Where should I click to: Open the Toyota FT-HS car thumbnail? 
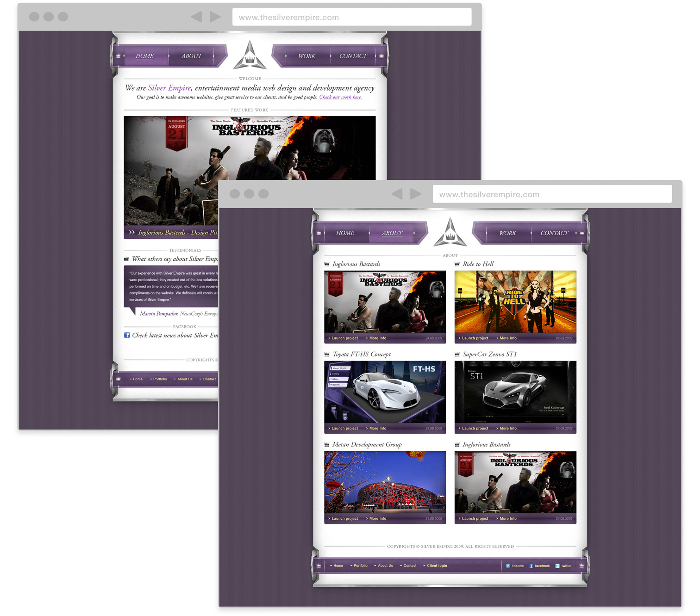pos(385,392)
